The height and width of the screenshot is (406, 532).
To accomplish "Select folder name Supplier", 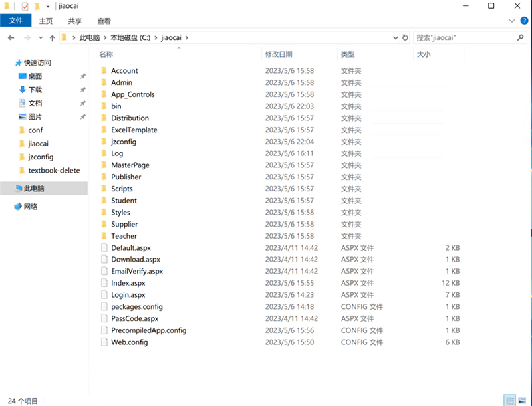I will pyautogui.click(x=124, y=224).
